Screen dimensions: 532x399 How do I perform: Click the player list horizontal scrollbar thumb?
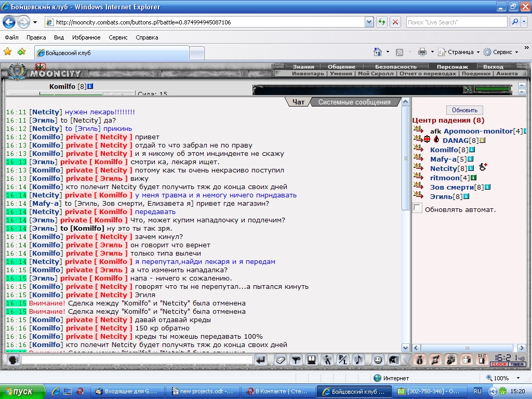(467, 348)
